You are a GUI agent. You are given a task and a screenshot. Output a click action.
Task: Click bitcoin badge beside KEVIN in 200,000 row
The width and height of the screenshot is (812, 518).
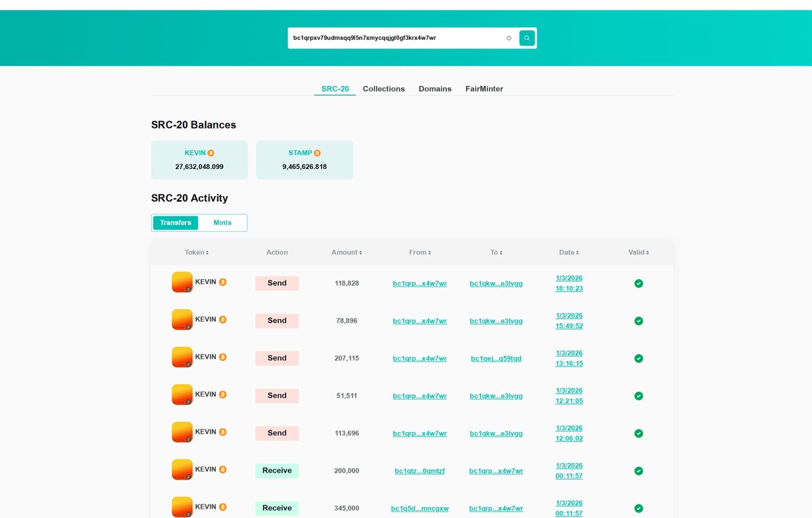223,470
